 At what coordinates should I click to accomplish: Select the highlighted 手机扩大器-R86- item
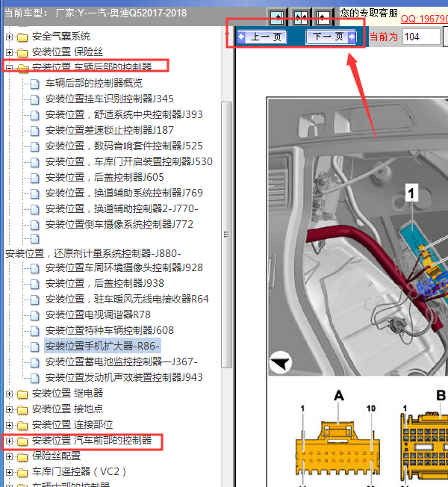click(x=102, y=346)
